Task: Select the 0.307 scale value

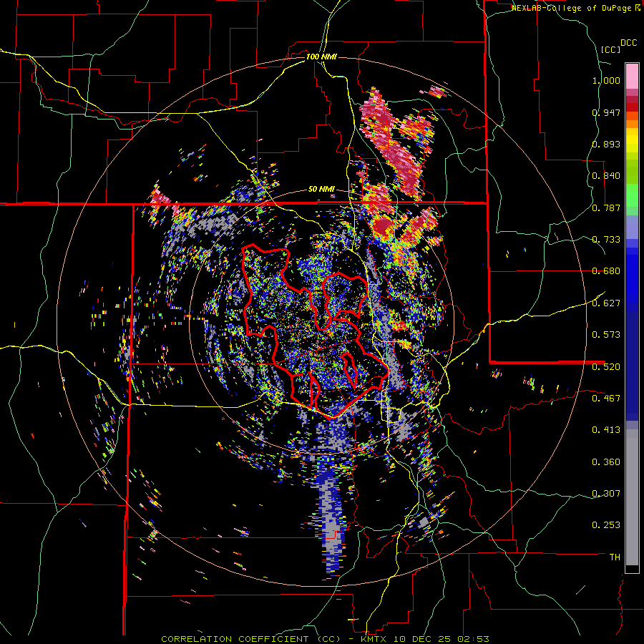Action: (606, 493)
